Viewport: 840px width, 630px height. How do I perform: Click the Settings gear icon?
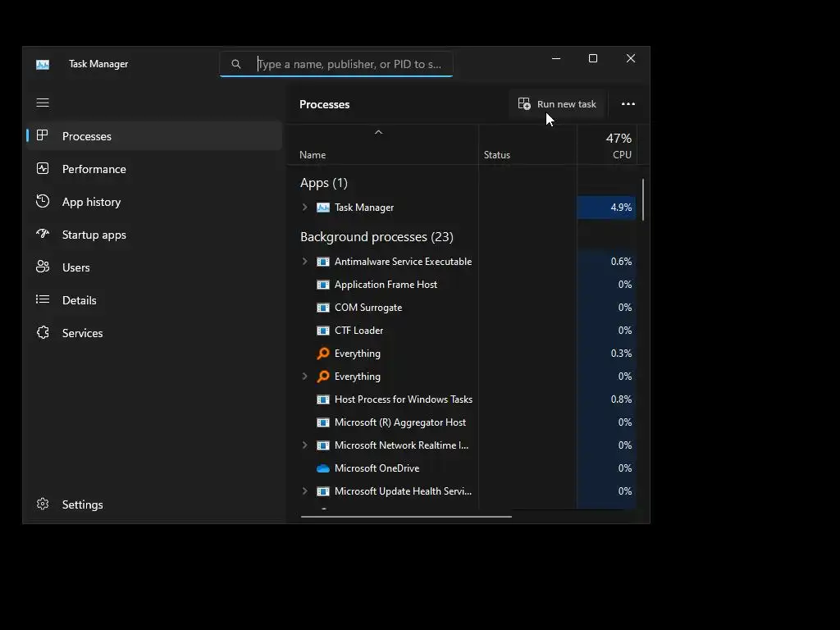[43, 504]
